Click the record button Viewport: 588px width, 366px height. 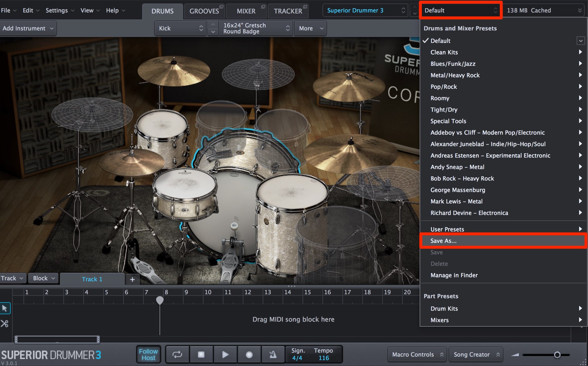tap(249, 354)
